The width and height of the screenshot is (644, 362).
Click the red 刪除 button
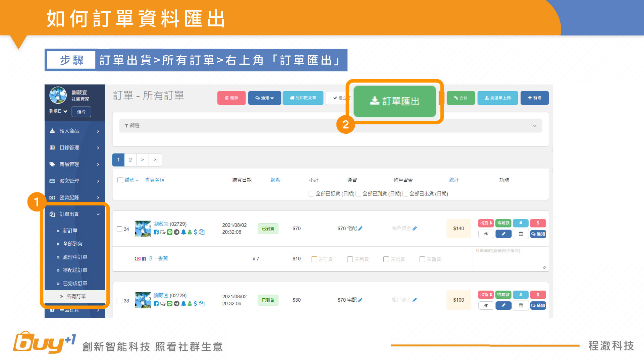(231, 98)
